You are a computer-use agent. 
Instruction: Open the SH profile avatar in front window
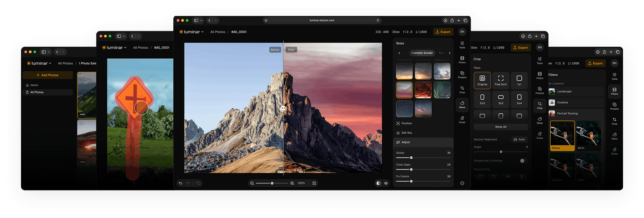(462, 32)
